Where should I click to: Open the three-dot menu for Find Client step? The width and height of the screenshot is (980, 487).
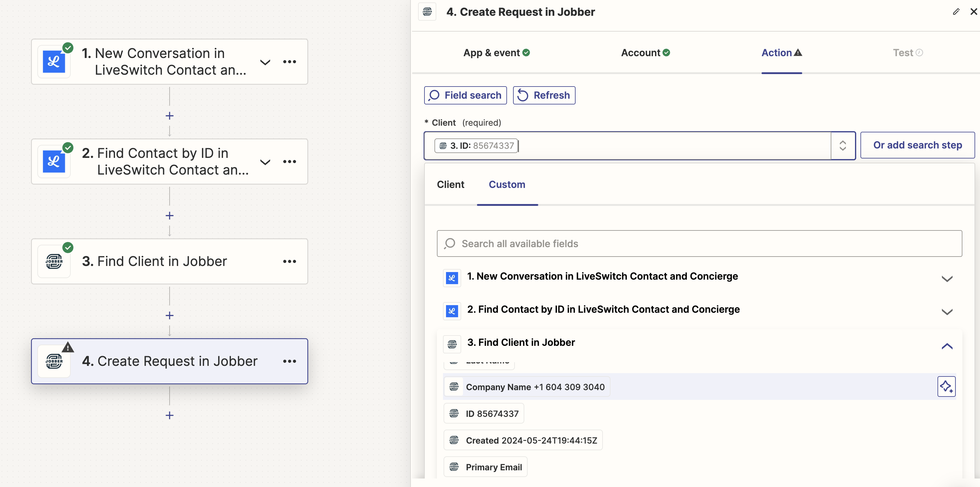pyautogui.click(x=289, y=262)
